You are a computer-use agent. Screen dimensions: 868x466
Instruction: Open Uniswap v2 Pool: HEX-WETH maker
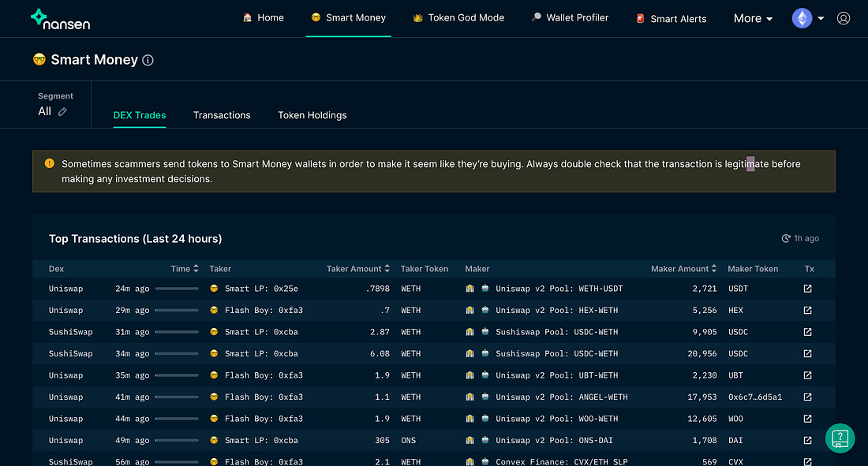pyautogui.click(x=557, y=311)
